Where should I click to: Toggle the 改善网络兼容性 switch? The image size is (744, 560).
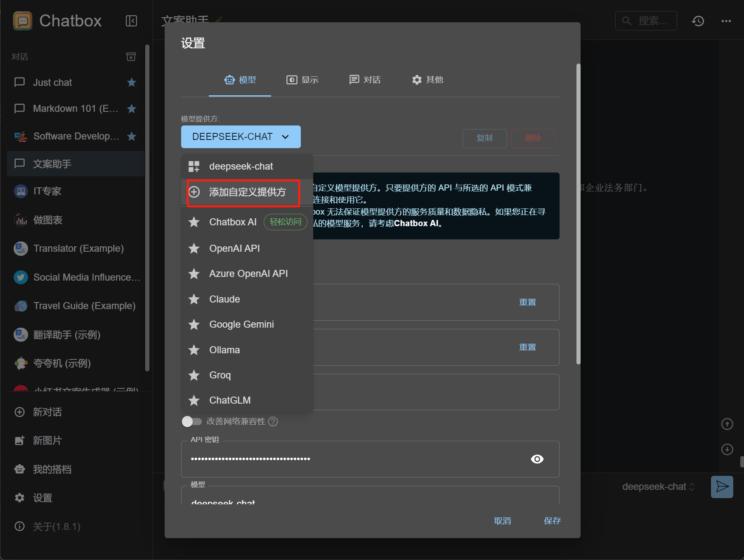(191, 421)
